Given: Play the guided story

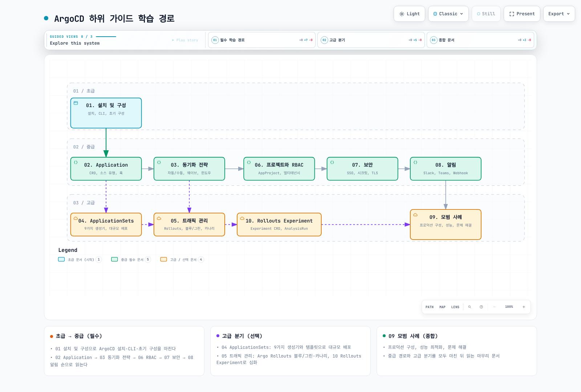Looking at the screenshot, I should tap(185, 40).
